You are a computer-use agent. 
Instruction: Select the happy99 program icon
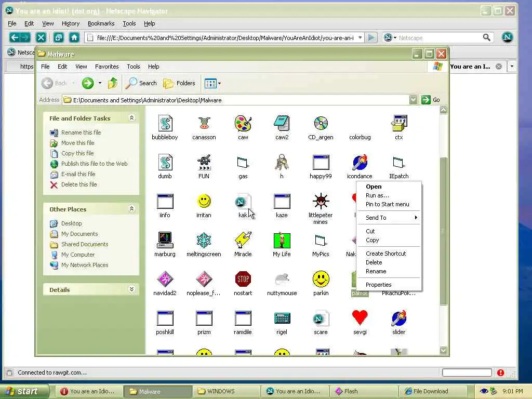pos(321,163)
